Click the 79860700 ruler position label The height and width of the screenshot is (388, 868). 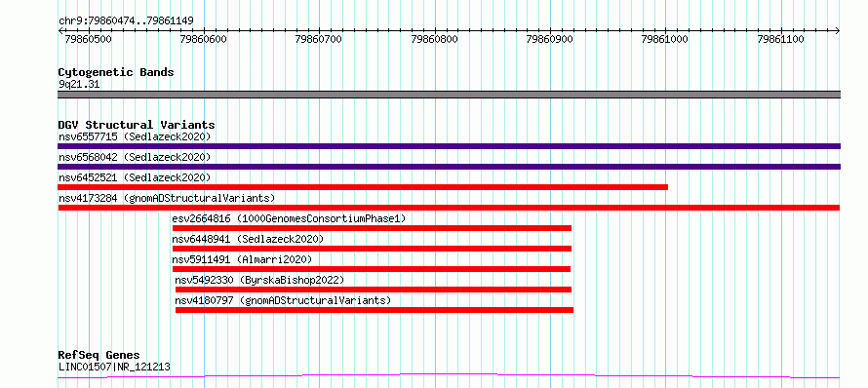[x=319, y=39]
